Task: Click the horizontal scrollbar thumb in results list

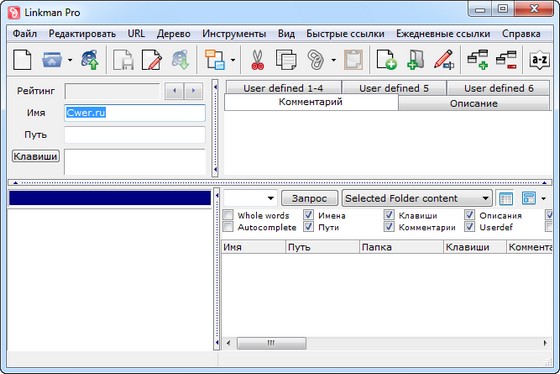Action: [271, 343]
